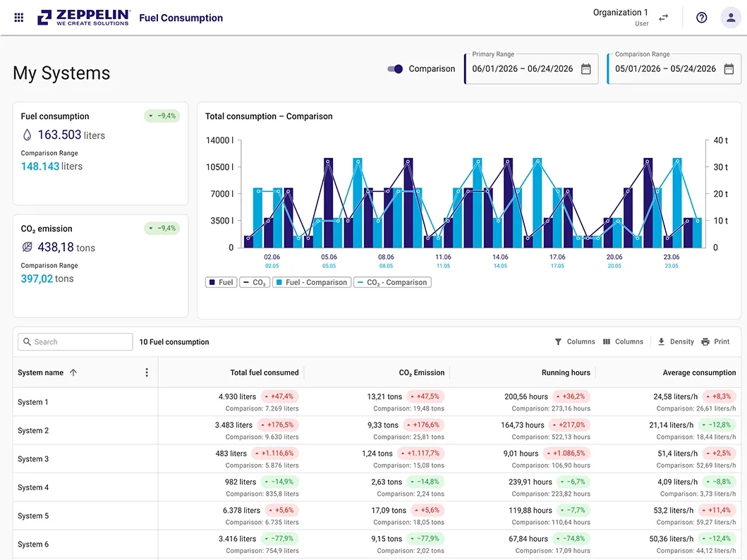Viewport: 747px width, 560px height.
Task: Switch organization with the swap arrows icon
Action: [x=663, y=18]
